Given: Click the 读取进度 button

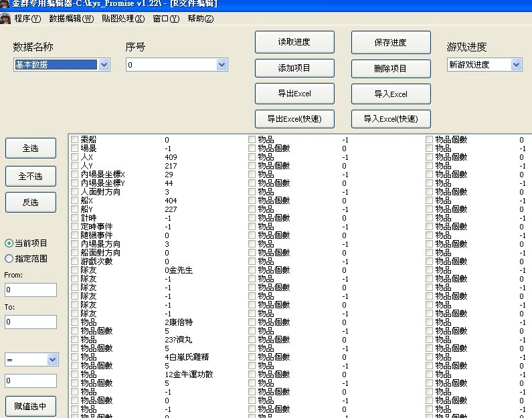Looking at the screenshot, I should click(x=294, y=42).
